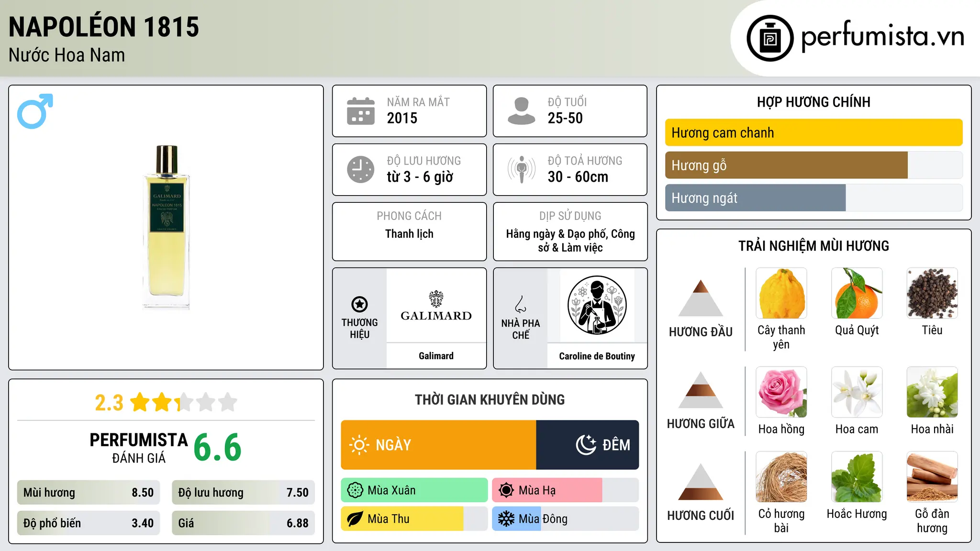Click the Thời gian khuyên dùng heading

(x=490, y=399)
